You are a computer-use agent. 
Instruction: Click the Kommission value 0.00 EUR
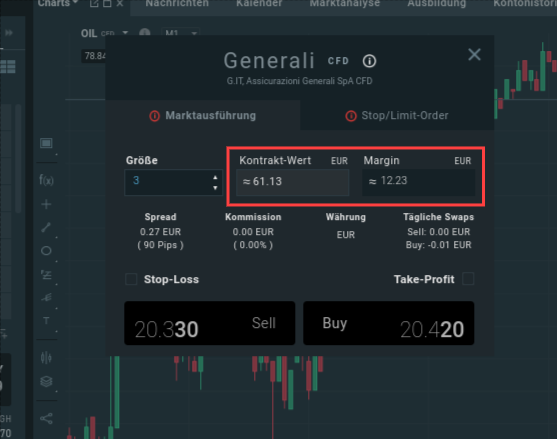pyautogui.click(x=253, y=232)
